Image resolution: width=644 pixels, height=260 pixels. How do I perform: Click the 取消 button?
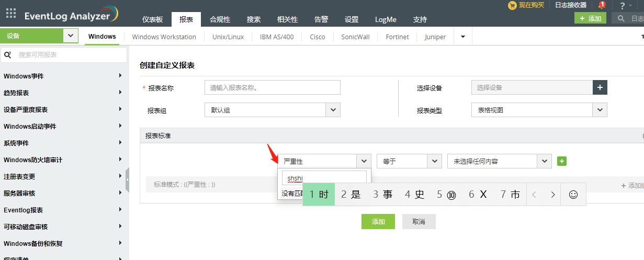click(x=419, y=221)
